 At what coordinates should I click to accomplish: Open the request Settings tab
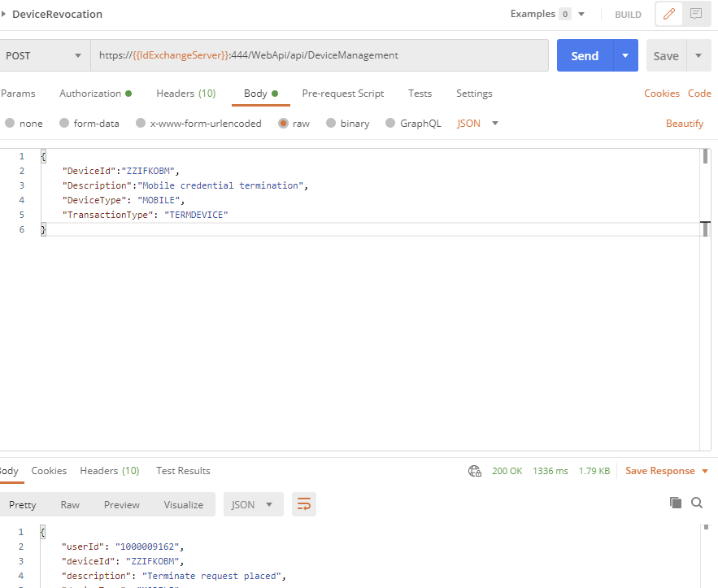click(x=474, y=94)
